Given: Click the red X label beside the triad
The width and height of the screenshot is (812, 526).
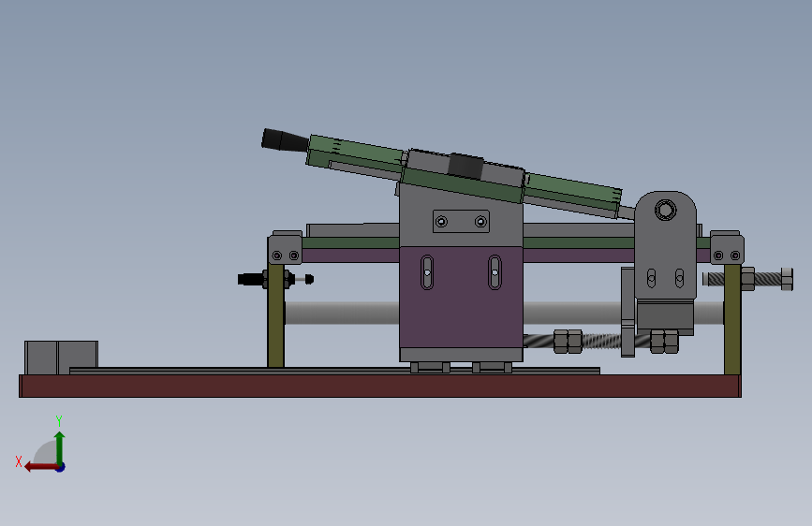Looking at the screenshot, I should (19, 461).
